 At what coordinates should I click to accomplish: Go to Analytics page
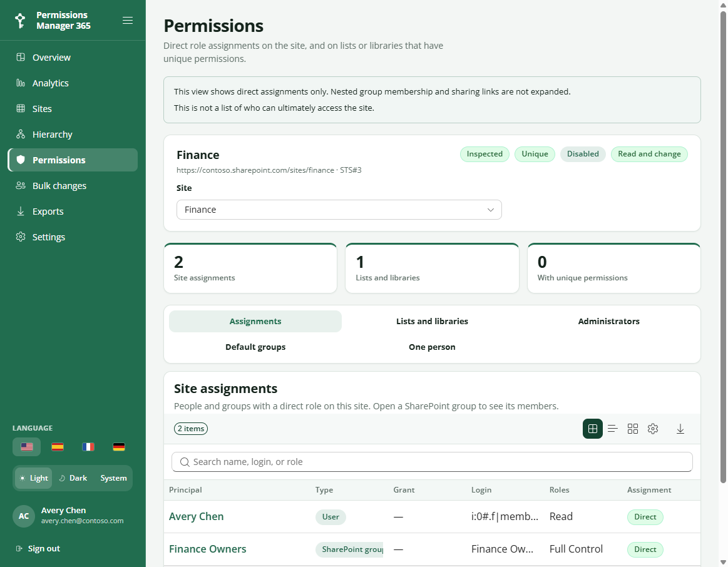point(73,83)
